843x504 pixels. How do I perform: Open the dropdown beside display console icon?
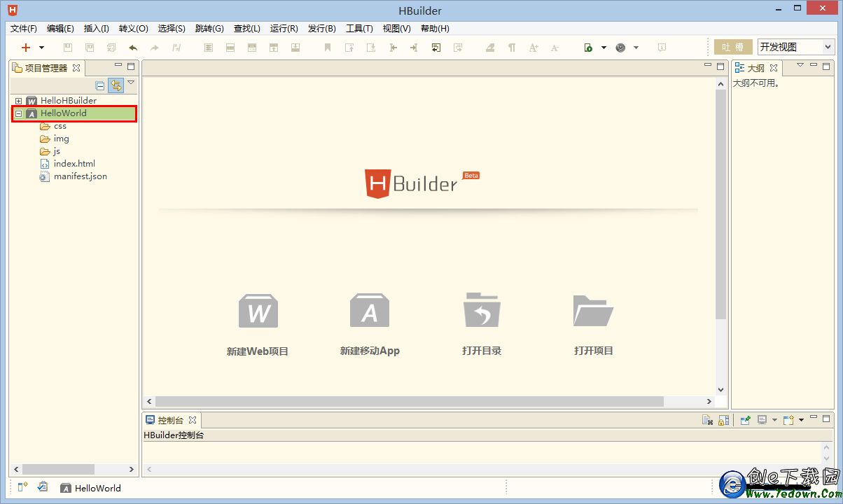coord(774,420)
